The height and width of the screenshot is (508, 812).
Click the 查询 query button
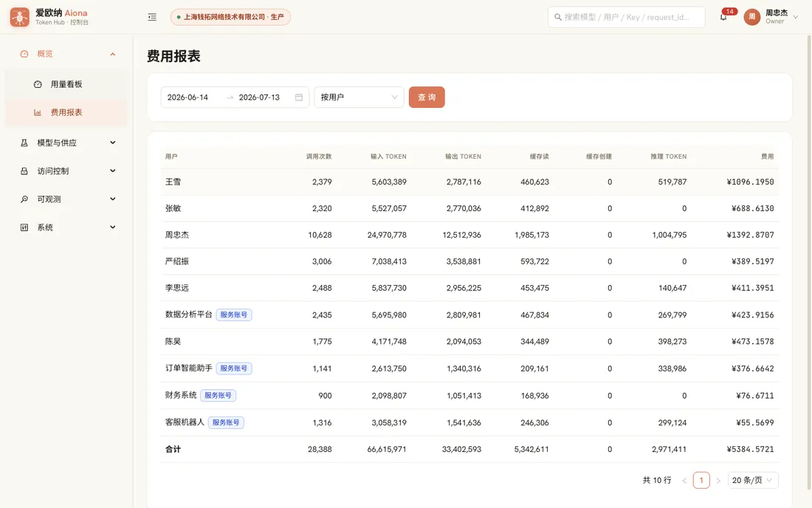tap(427, 97)
